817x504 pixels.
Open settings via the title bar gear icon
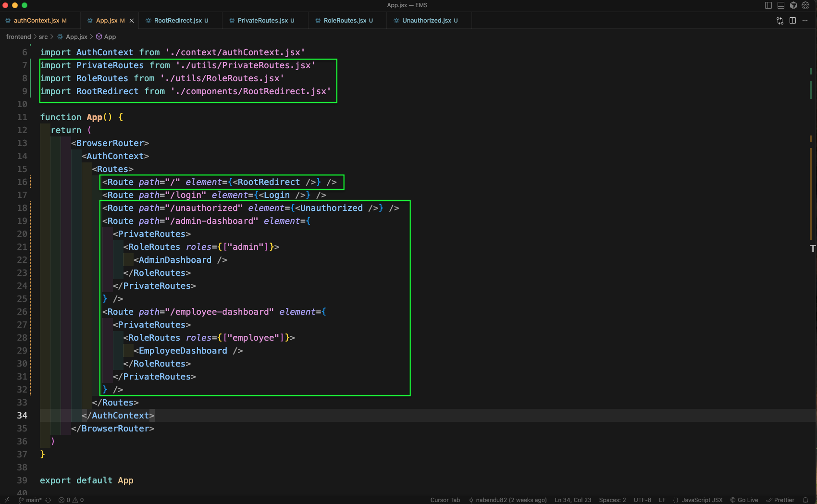pyautogui.click(x=806, y=5)
